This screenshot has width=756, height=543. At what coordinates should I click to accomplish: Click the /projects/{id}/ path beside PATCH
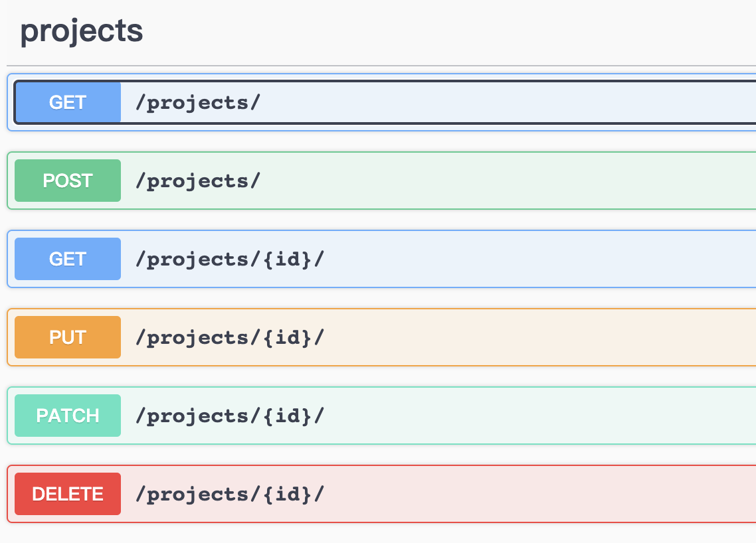[x=230, y=416]
